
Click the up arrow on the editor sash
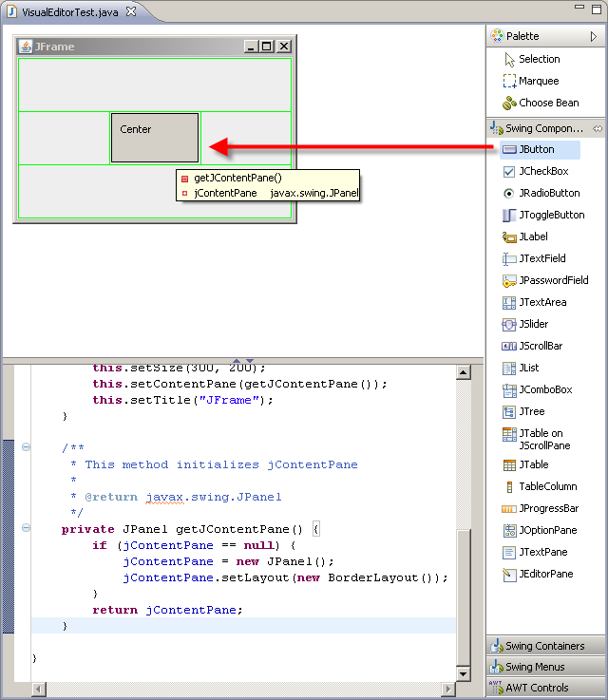point(237,361)
